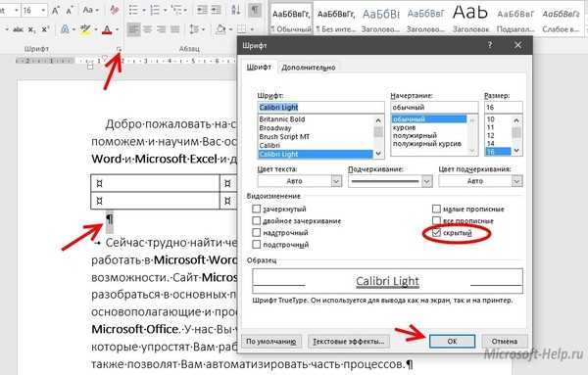Image resolution: width=588 pixels, height=375 pixels.
Task: Open change case Aa dropdown
Action: [x=91, y=10]
